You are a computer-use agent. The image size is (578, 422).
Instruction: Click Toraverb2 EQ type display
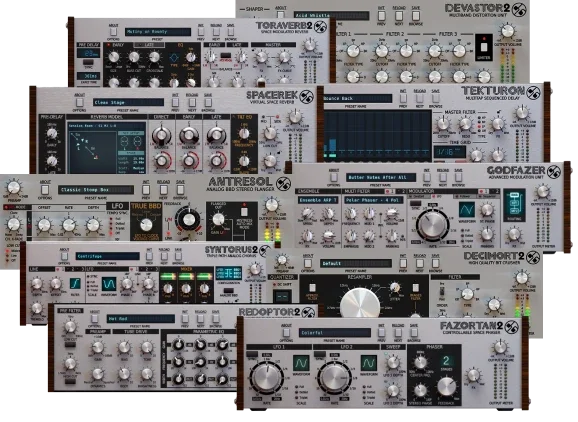point(174,58)
